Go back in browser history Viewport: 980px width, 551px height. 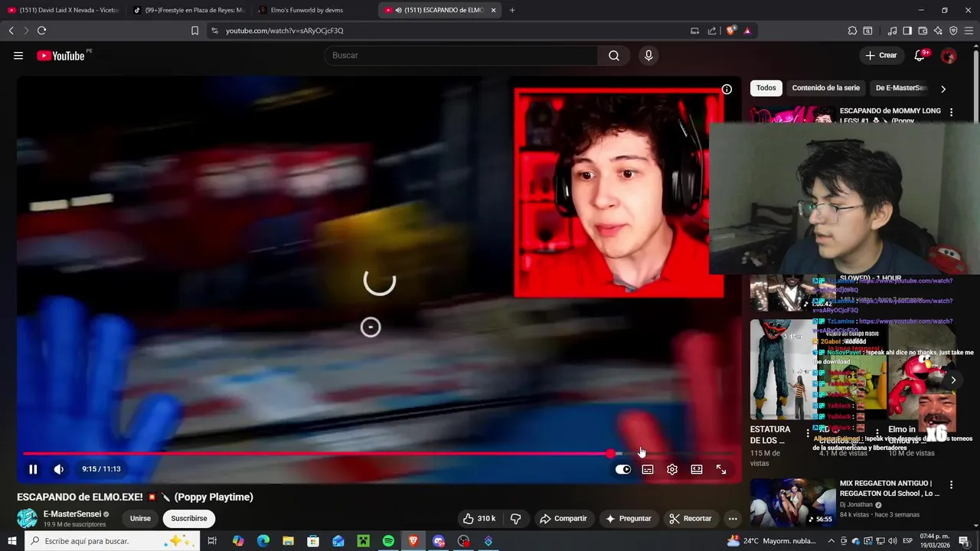pos(11,31)
